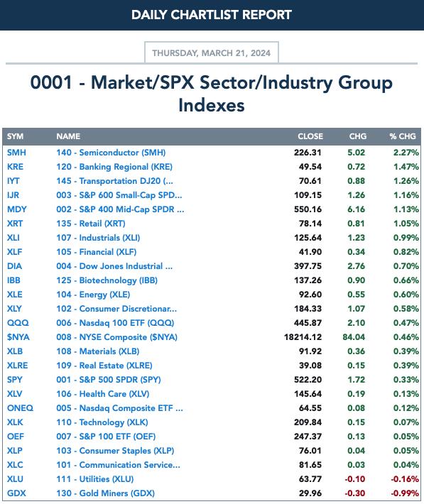This screenshot has height=504, width=424.
Task: Open 107 - Industrials (XLI) chart
Action: pyautogui.click(x=98, y=238)
